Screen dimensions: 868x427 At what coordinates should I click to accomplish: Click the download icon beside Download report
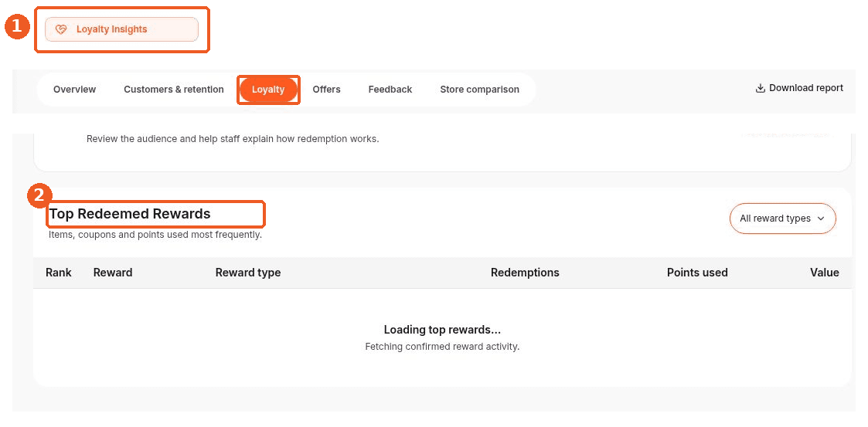[x=761, y=88]
